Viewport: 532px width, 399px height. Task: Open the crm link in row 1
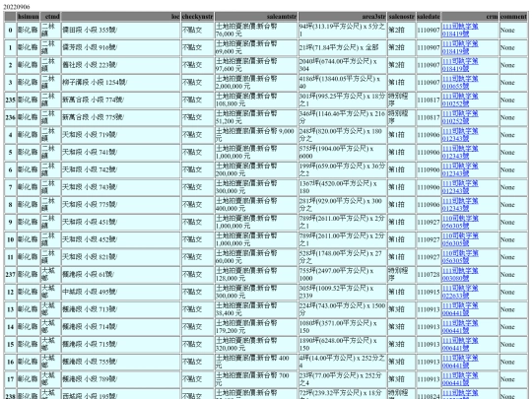click(460, 47)
